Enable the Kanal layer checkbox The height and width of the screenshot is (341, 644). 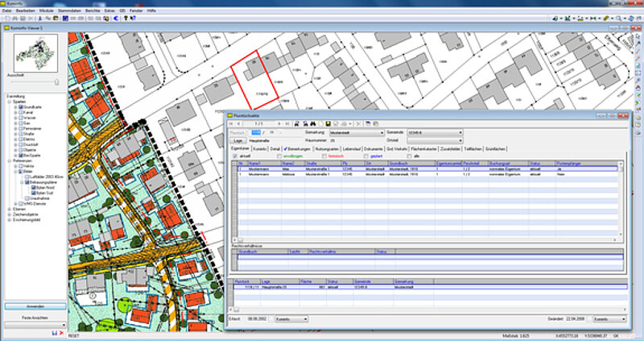tap(21, 113)
